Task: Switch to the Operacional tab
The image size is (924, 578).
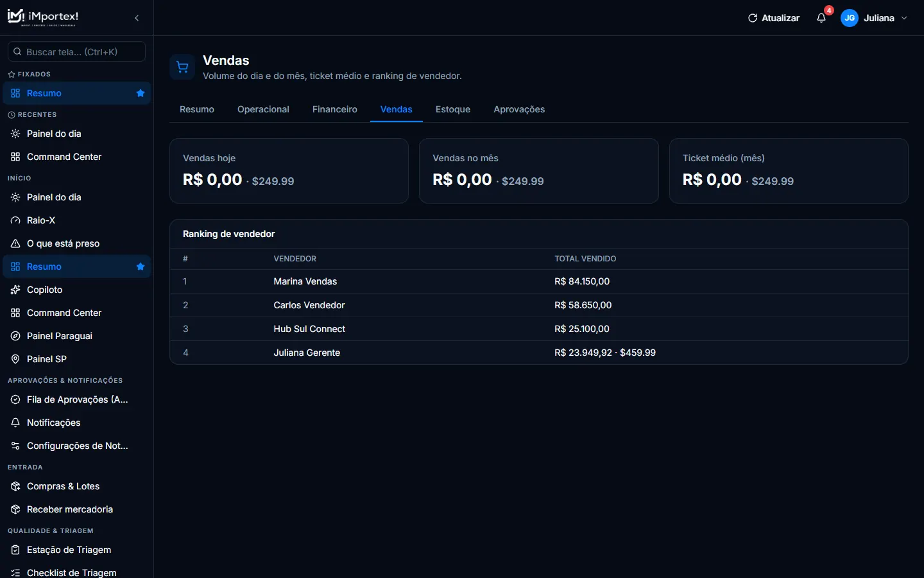Action: 263,109
